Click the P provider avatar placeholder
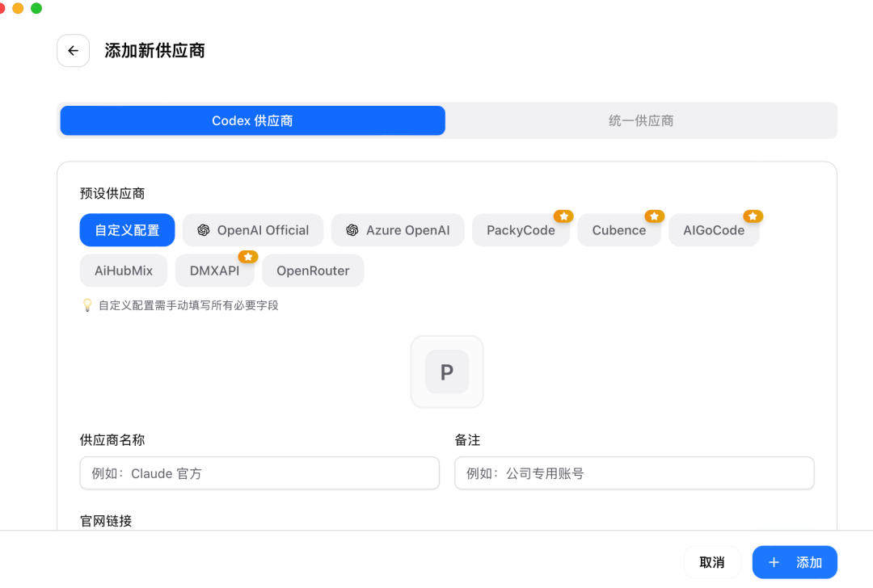 pos(447,372)
